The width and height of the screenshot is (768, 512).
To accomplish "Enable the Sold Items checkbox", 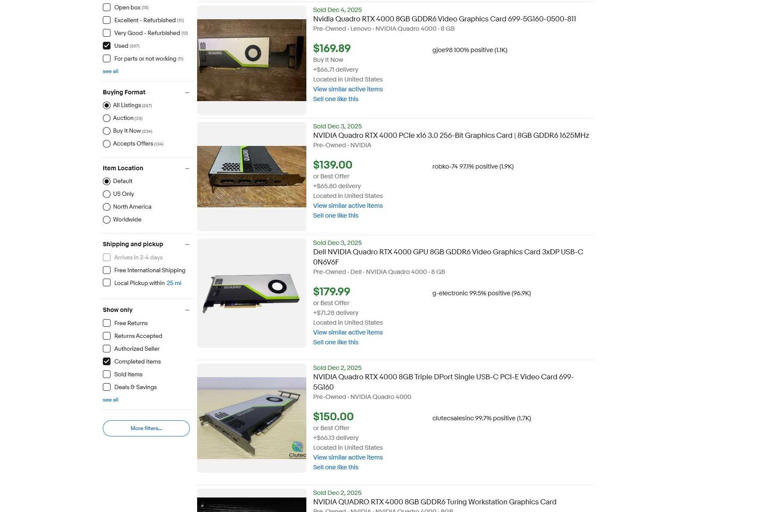I will click(x=106, y=374).
